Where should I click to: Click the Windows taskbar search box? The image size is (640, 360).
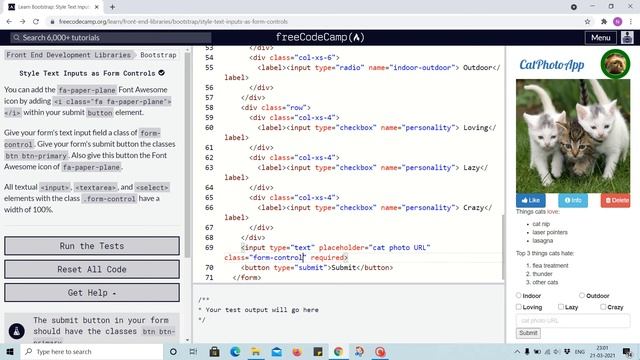(x=91, y=351)
